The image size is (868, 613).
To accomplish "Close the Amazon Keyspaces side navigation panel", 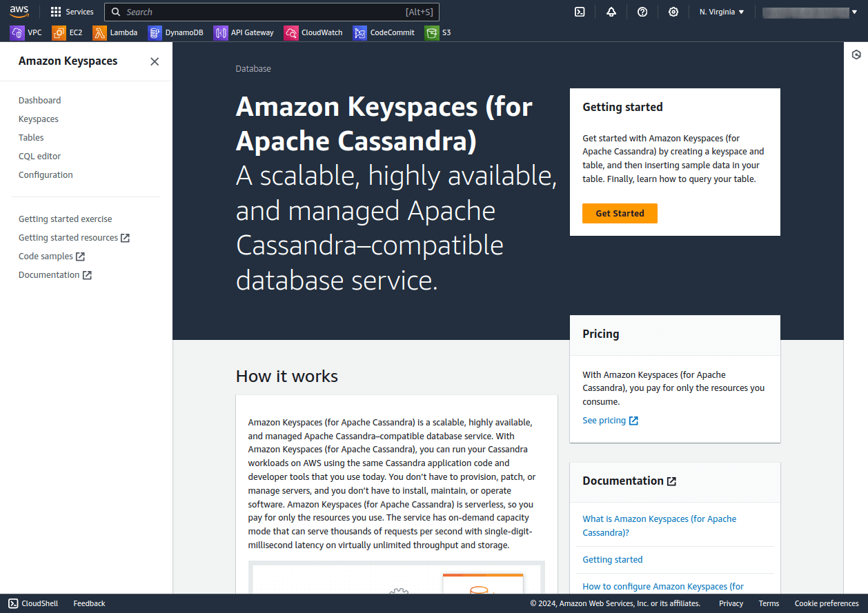I will 155,61.
